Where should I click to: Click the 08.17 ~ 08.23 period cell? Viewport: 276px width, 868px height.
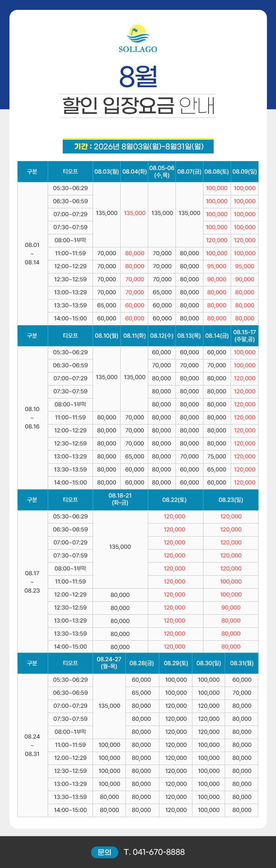coord(32,582)
